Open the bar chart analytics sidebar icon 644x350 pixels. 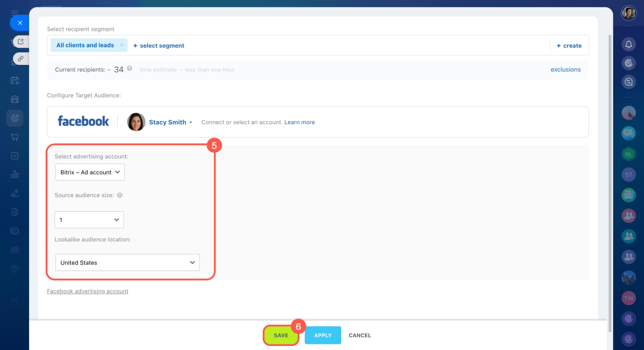coord(15,174)
